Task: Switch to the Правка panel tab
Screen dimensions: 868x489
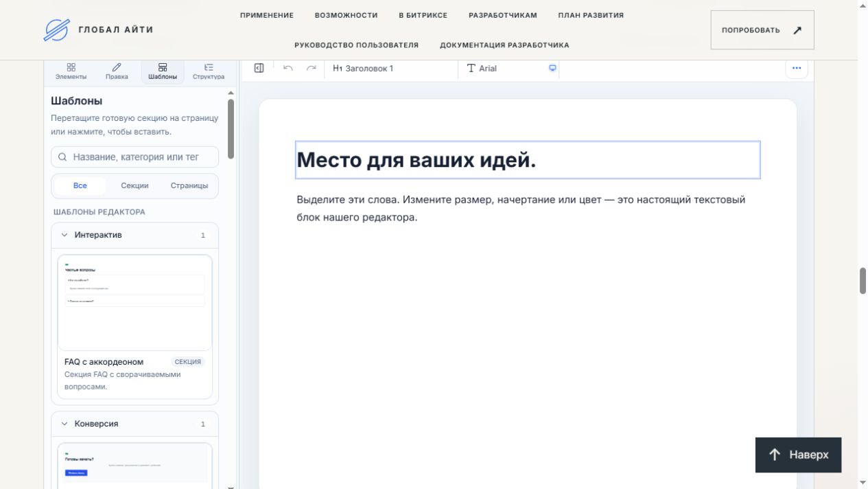Action: 117,71
